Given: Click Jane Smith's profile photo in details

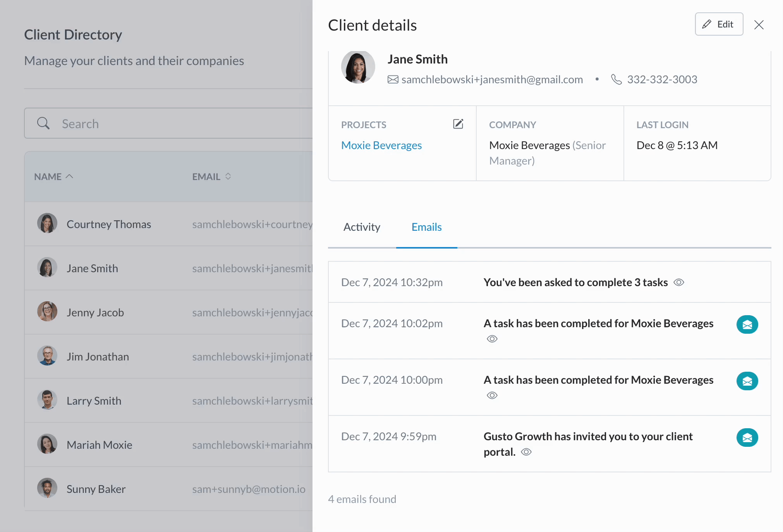Looking at the screenshot, I should click(358, 67).
